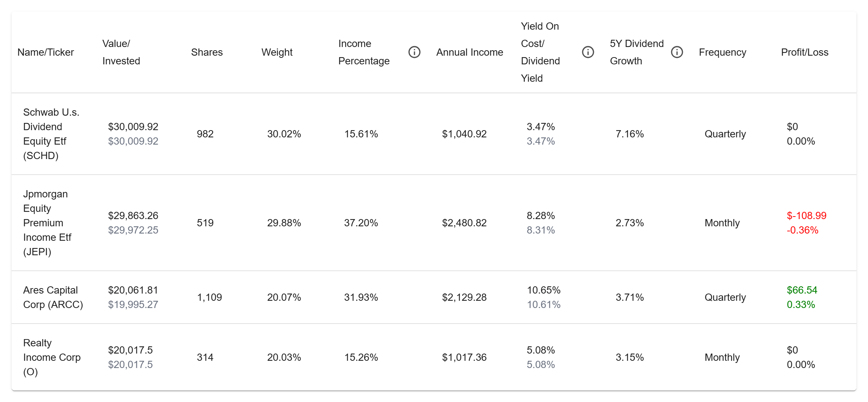Click the Yield On Cost info icon
The image size is (868, 402).
588,52
